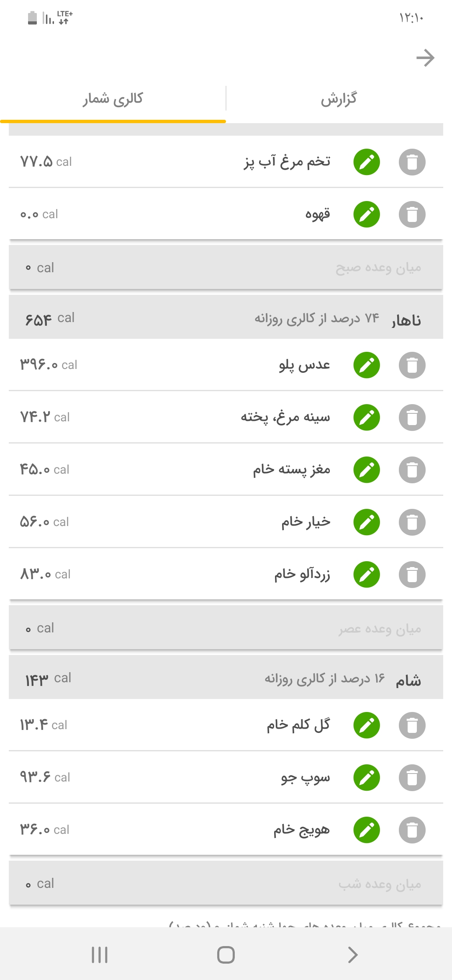Tap the forward arrow at top

coord(425,58)
